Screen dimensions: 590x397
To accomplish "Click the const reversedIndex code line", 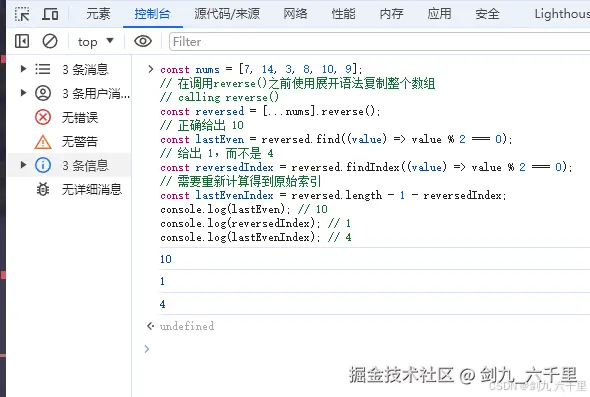I will pyautogui.click(x=366, y=167).
